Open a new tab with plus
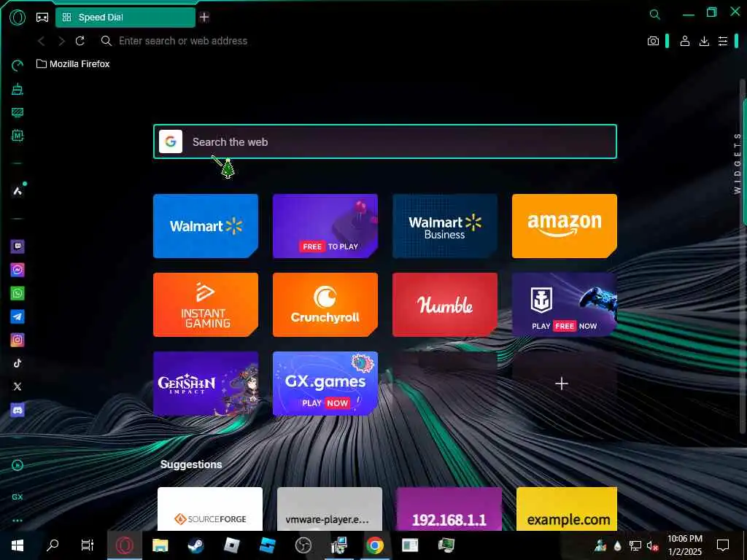This screenshot has height=560, width=747. 204,17
